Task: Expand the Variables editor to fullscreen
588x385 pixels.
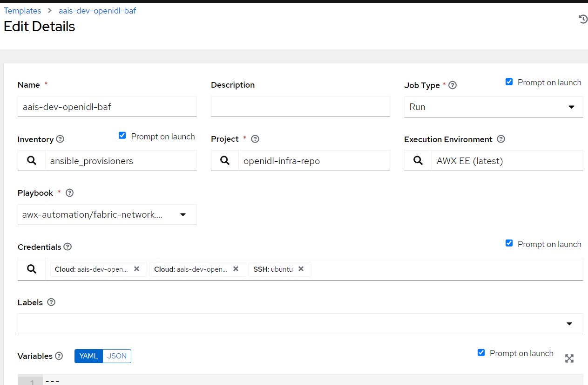Action: point(569,358)
